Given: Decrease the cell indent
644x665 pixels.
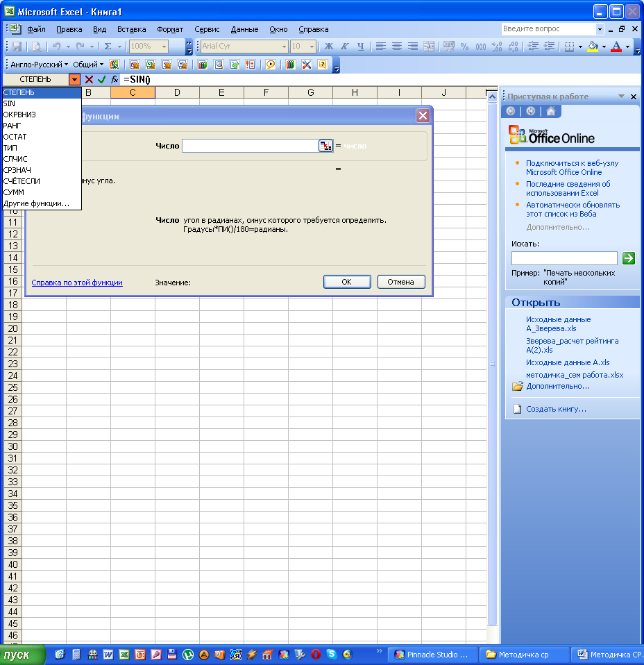Looking at the screenshot, I should tap(534, 47).
